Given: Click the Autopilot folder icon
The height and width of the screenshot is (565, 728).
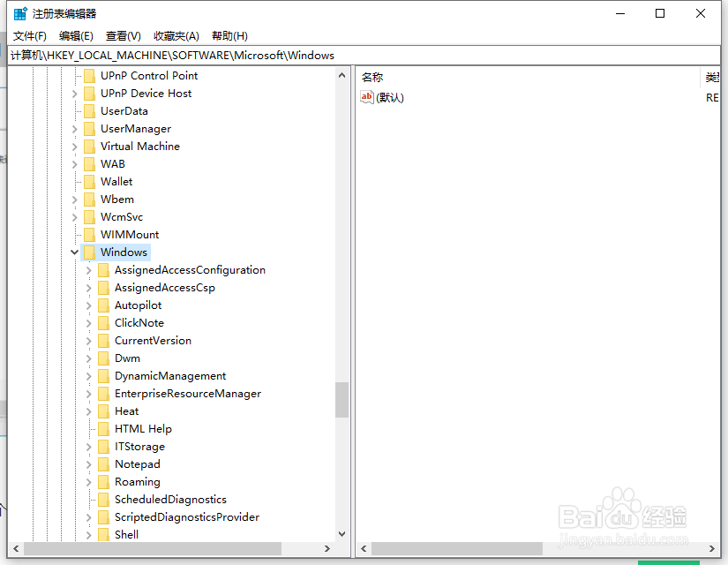Looking at the screenshot, I should (104, 305).
